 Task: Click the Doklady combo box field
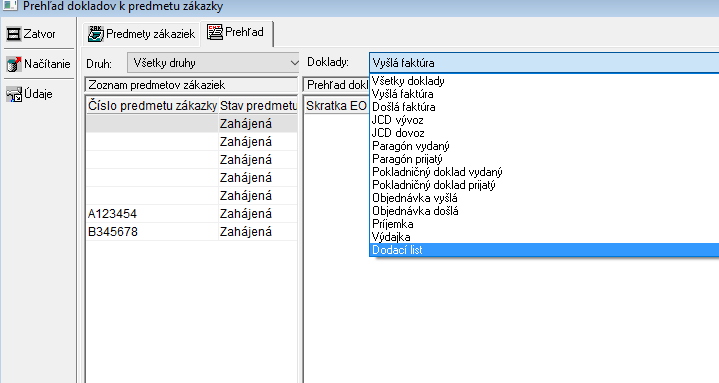coord(544,63)
